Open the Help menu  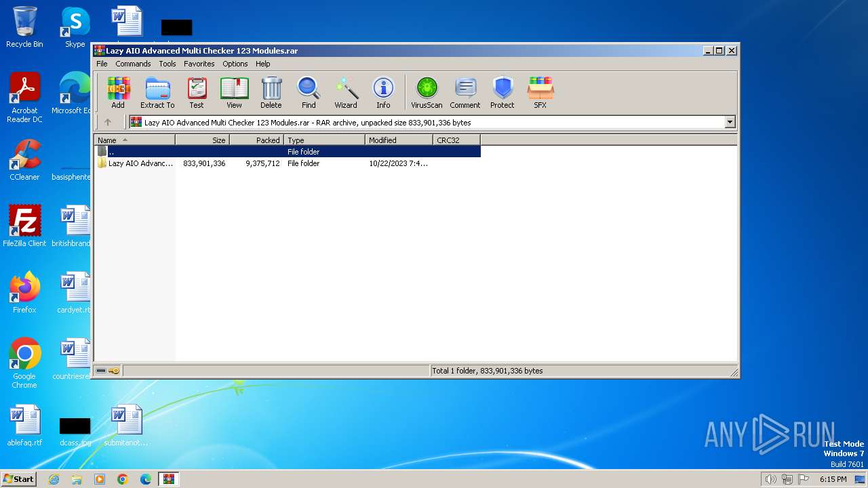point(263,64)
